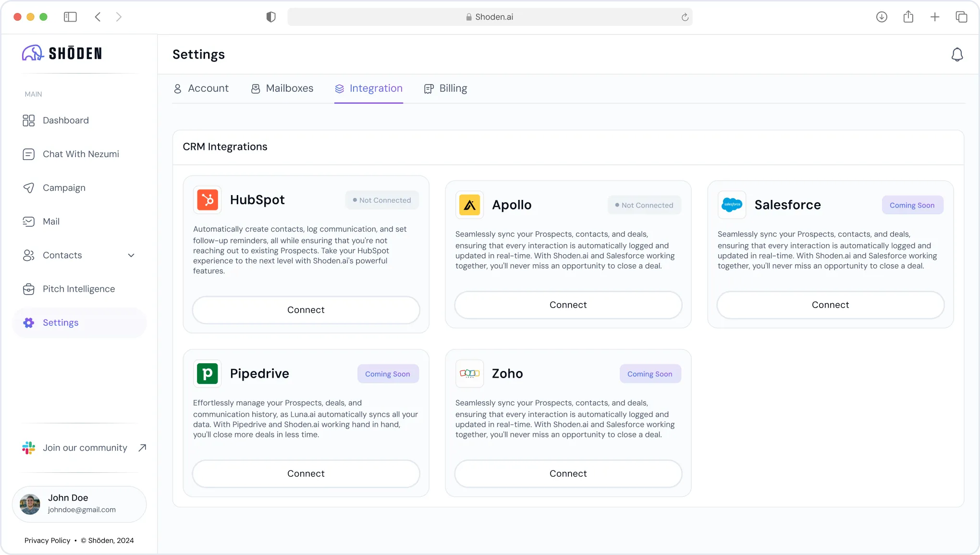Image resolution: width=980 pixels, height=555 pixels.
Task: Click the Settings page title
Action: click(x=198, y=54)
